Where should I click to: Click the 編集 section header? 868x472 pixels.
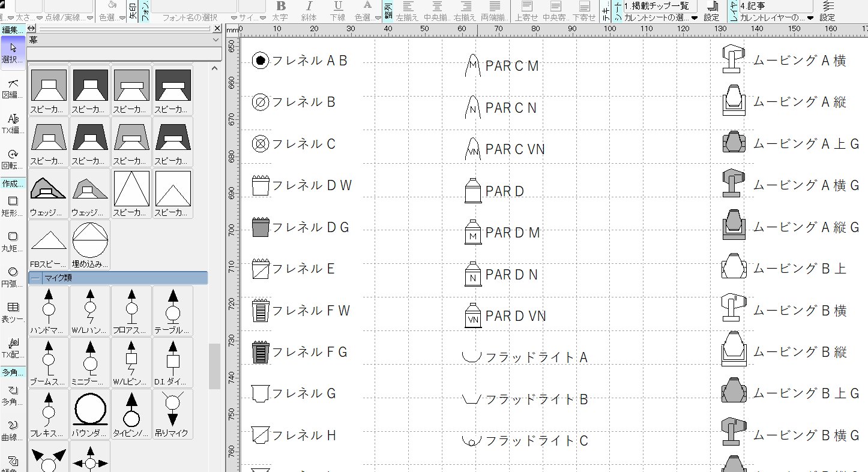pos(13,30)
